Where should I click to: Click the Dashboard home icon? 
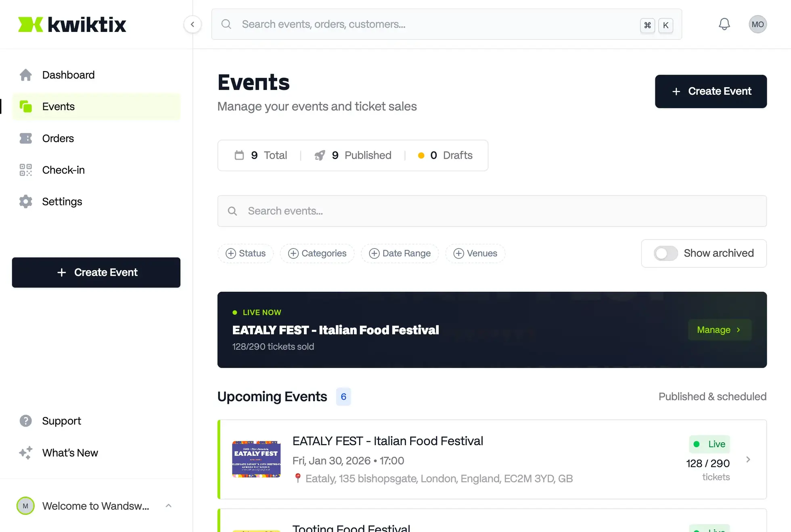pyautogui.click(x=25, y=75)
